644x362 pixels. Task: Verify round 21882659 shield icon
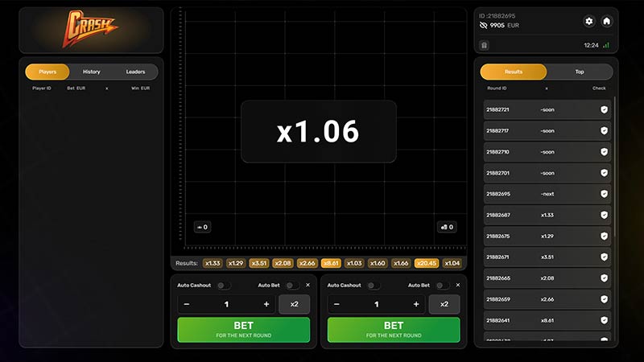click(605, 299)
